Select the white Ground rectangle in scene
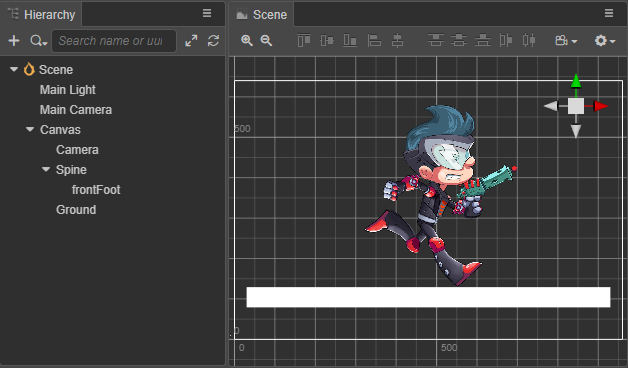628x368 pixels. point(428,297)
